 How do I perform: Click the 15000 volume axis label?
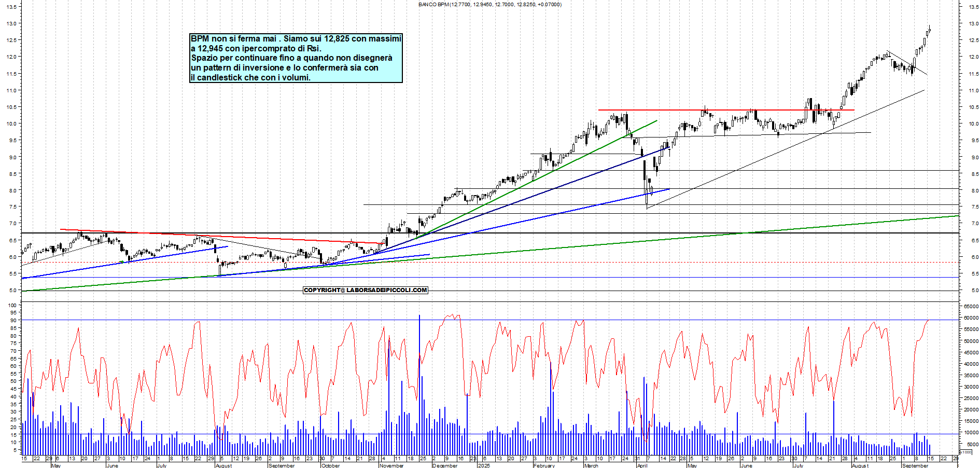(971, 421)
